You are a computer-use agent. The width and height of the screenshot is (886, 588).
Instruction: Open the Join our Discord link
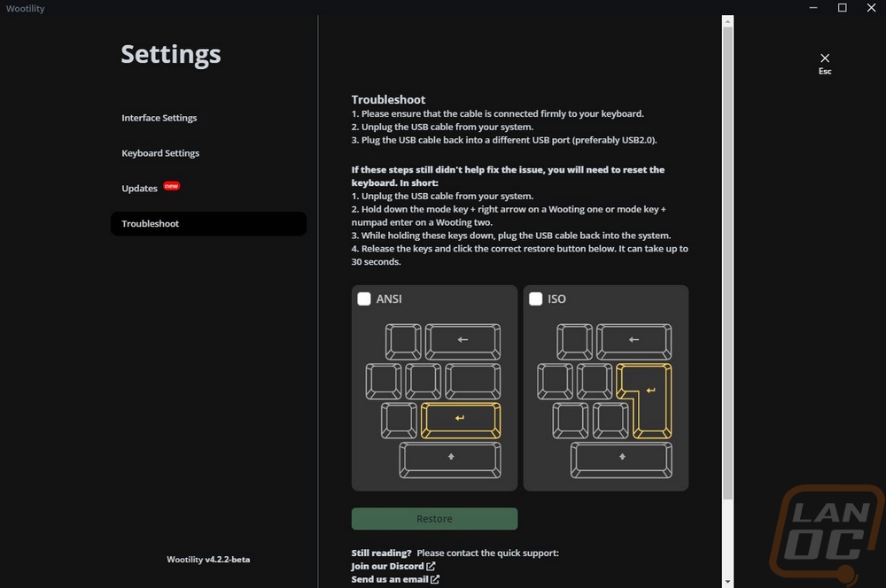click(x=392, y=566)
